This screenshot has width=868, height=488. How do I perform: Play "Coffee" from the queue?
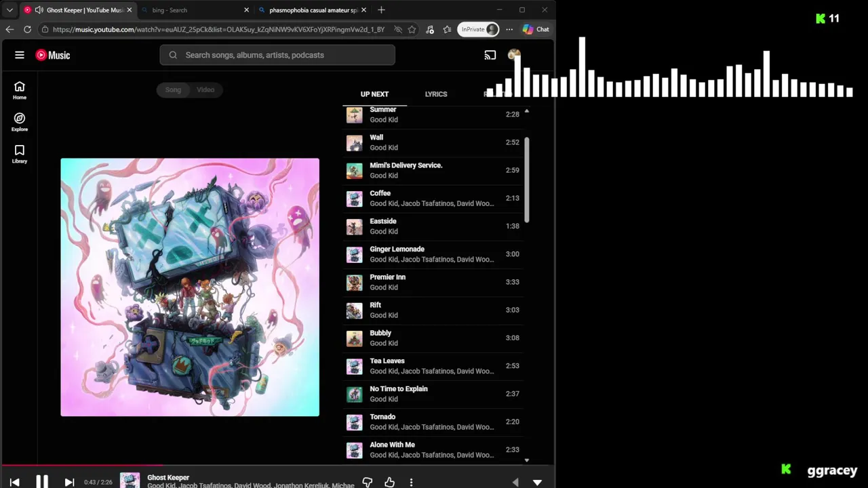point(433,198)
